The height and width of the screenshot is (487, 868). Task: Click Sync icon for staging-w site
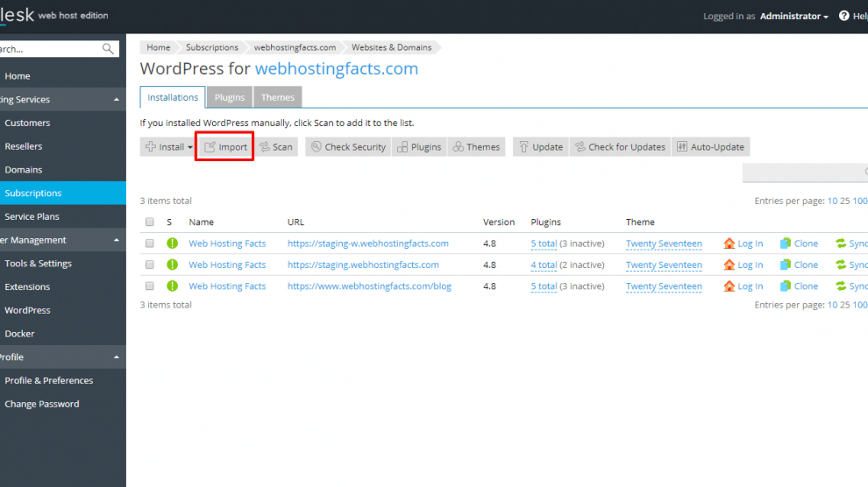pos(841,243)
